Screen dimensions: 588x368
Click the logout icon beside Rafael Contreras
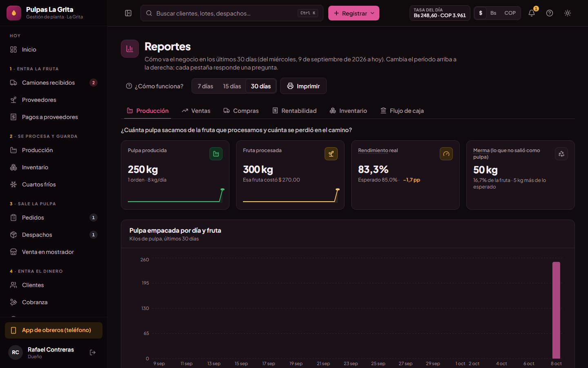93,352
